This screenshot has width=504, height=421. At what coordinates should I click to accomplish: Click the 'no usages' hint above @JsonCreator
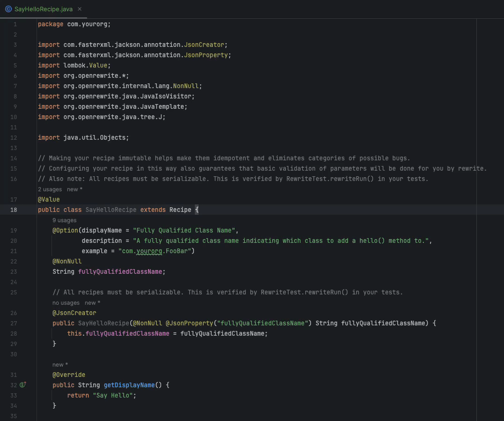(x=66, y=303)
